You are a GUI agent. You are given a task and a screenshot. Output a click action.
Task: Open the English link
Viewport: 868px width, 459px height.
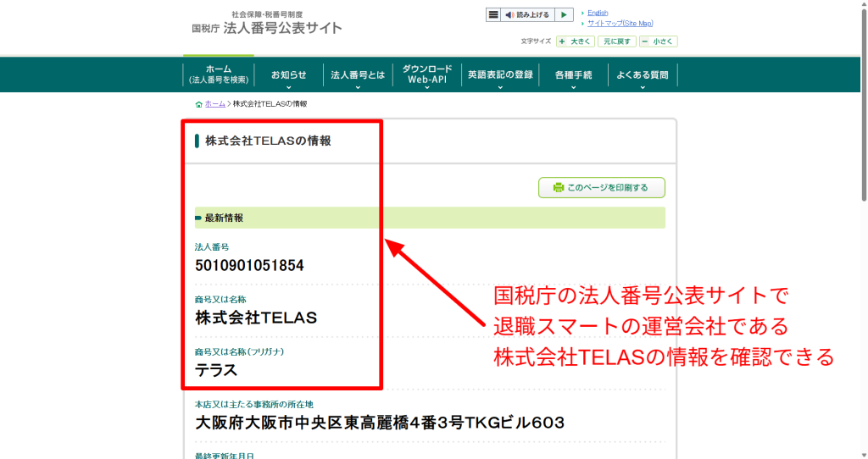pyautogui.click(x=598, y=13)
